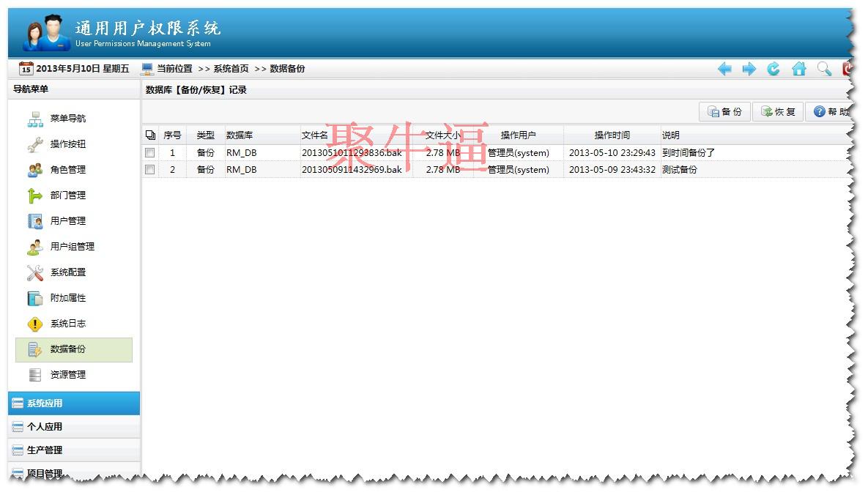Follow the 系统首页 breadcrumb link

pos(231,69)
